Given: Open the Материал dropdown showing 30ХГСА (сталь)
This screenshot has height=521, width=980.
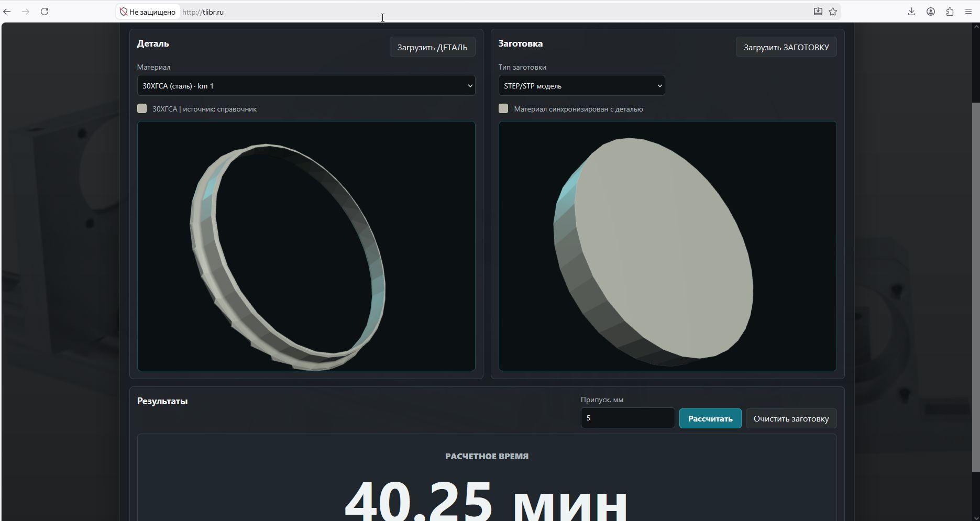Looking at the screenshot, I should 306,86.
